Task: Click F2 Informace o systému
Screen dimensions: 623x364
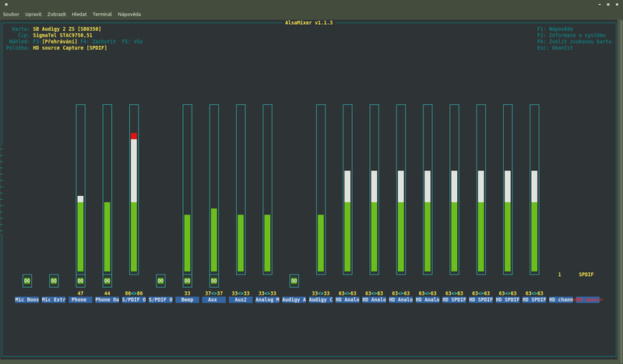Action: tap(571, 35)
